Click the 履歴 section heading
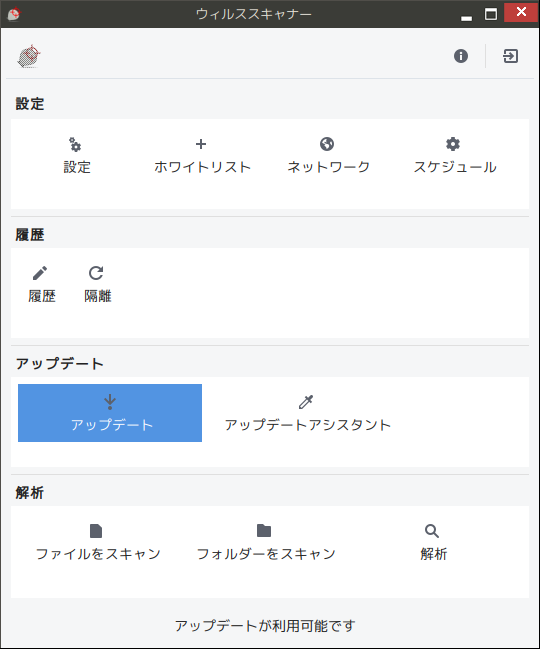 [30, 235]
